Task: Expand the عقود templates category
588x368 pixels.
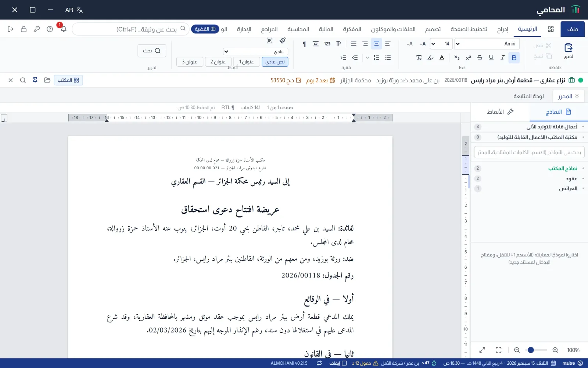Action: tap(529, 178)
